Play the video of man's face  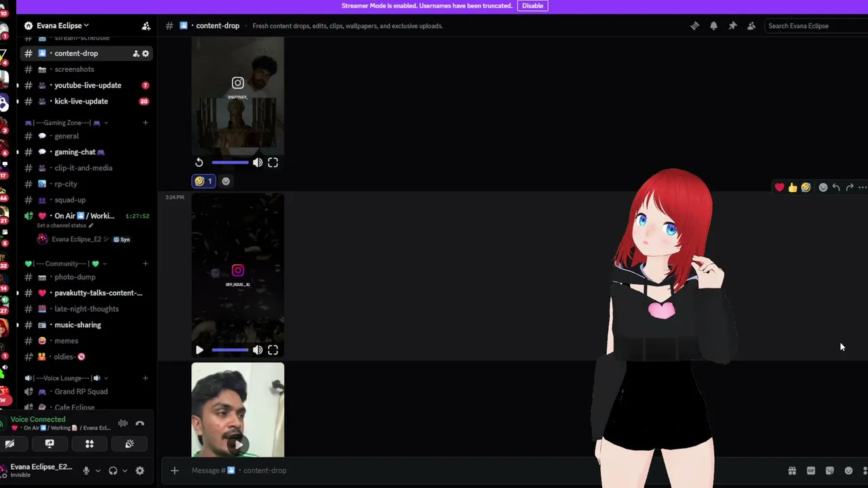pyautogui.click(x=238, y=445)
